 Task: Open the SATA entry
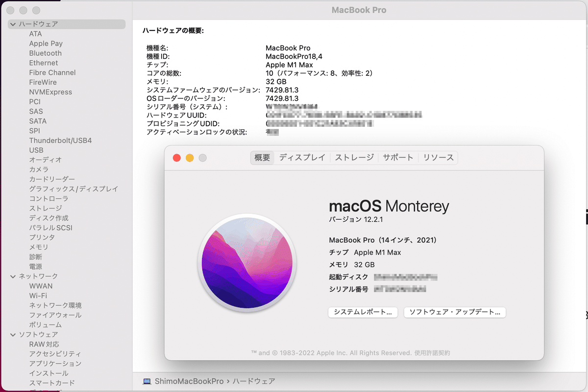click(38, 121)
